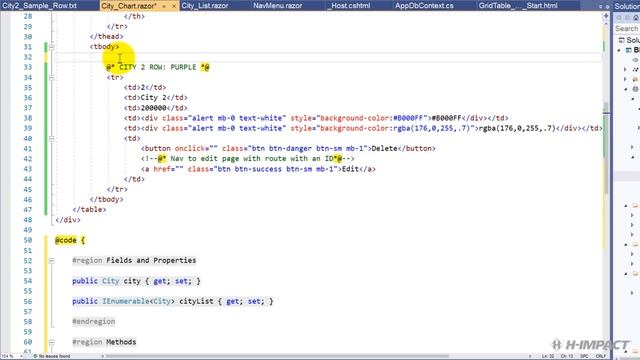Click the Edit text in line 43
This screenshot has width=640, height=360.
click(350, 169)
